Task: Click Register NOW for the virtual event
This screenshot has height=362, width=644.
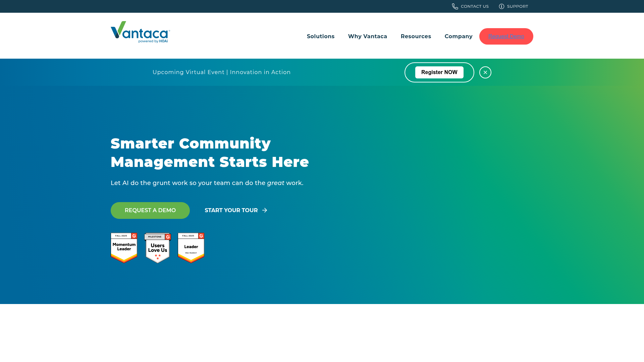Action: (x=439, y=72)
